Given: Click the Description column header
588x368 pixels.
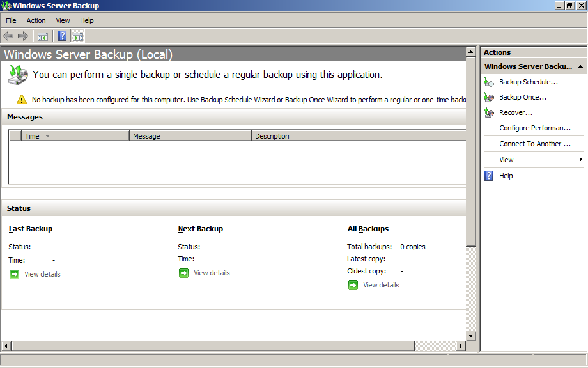Looking at the screenshot, I should (359, 136).
